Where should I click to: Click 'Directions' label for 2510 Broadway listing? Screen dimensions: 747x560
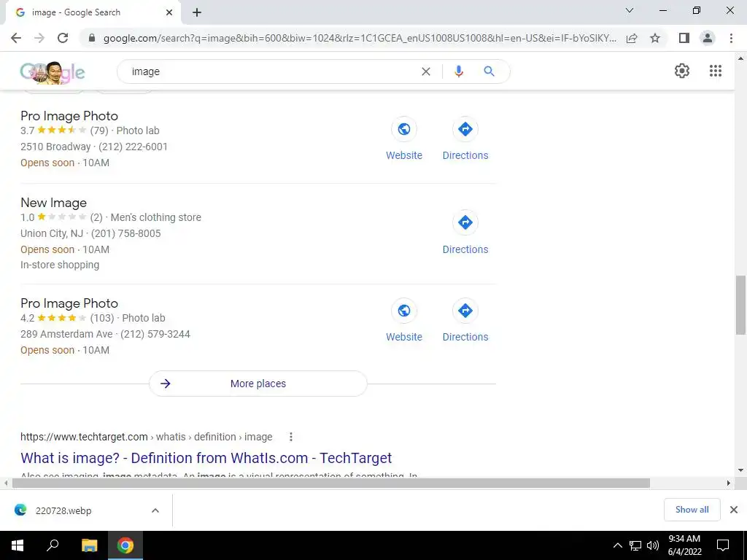[x=465, y=155]
